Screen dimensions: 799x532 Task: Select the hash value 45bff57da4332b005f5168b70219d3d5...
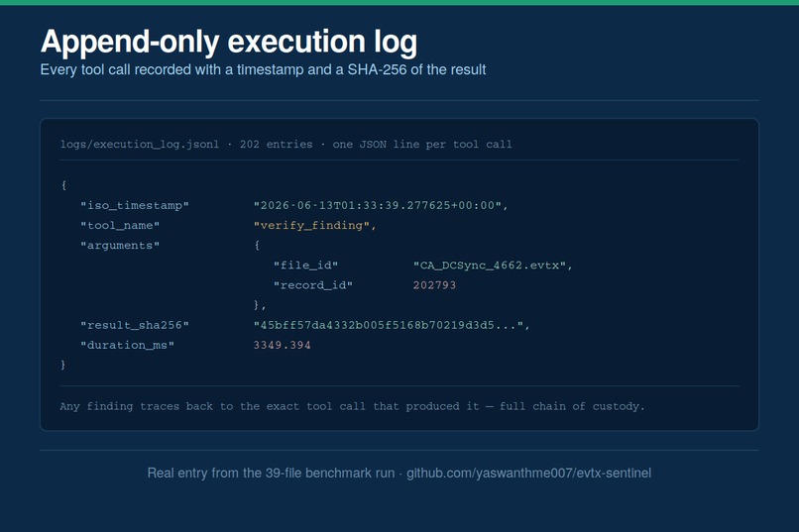392,325
